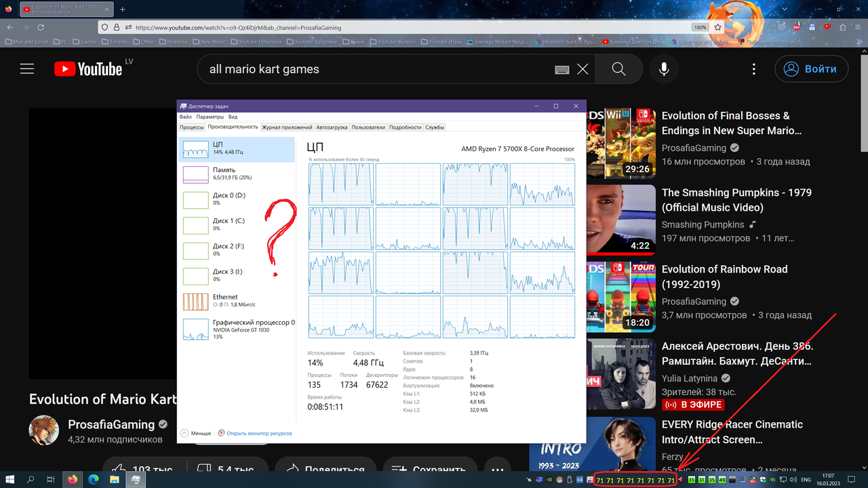Image resolution: width=868 pixels, height=488 pixels.
Task: Reload the page in Firefox
Action: click(x=41, y=27)
